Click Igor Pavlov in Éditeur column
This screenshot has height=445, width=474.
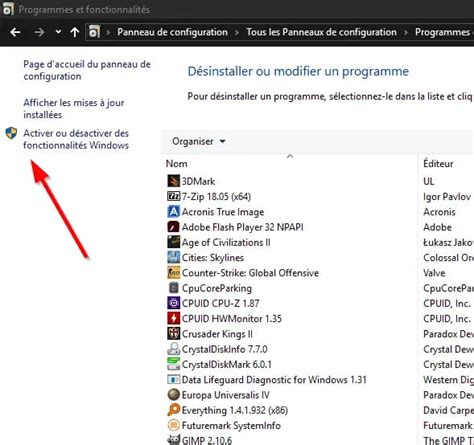pyautogui.click(x=447, y=197)
